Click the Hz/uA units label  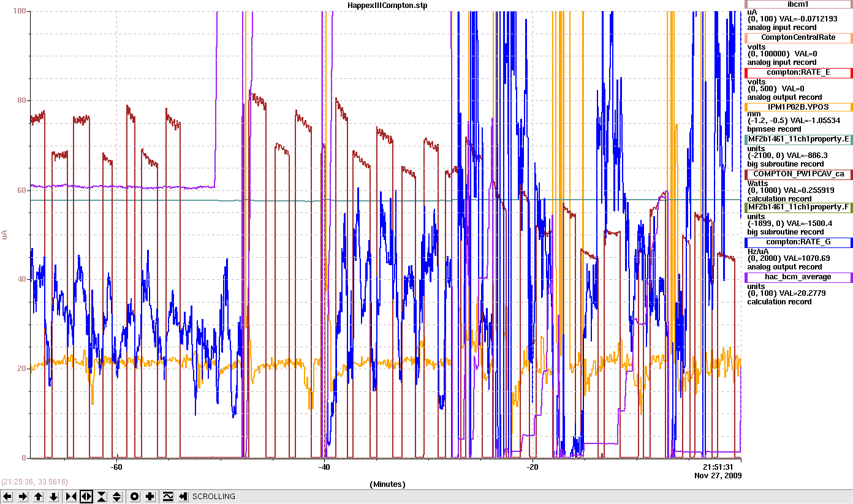click(x=757, y=250)
